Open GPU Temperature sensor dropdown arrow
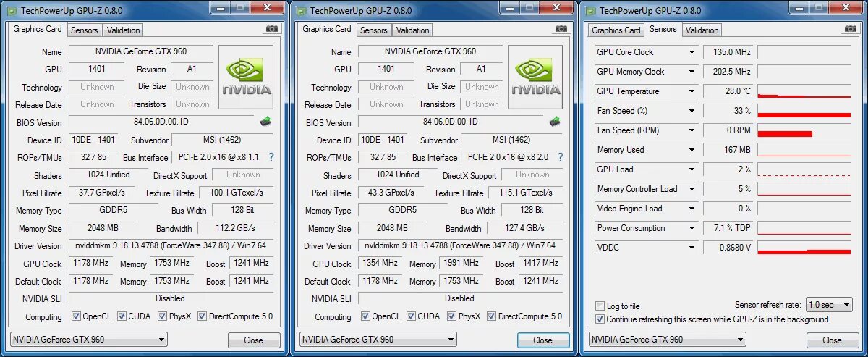This screenshot has width=868, height=357. [x=692, y=91]
